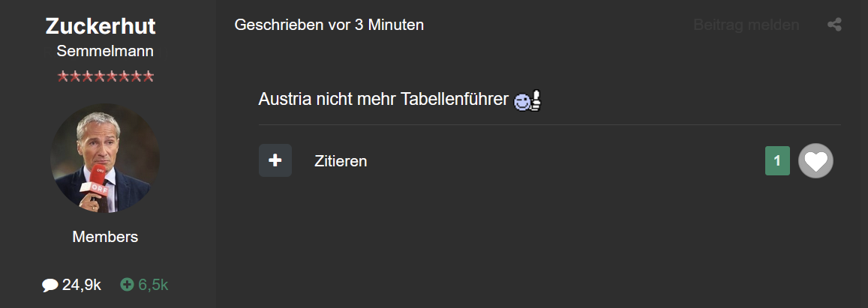The height and width of the screenshot is (308, 868).
Task: Report the post via Beitrag melden
Action: coord(746,25)
